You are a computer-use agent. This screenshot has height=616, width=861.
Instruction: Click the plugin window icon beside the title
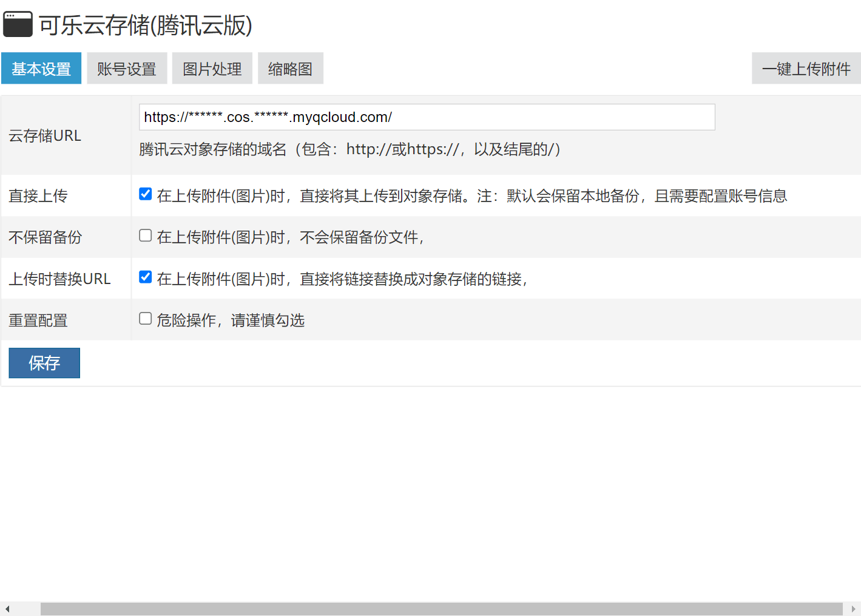[x=18, y=24]
